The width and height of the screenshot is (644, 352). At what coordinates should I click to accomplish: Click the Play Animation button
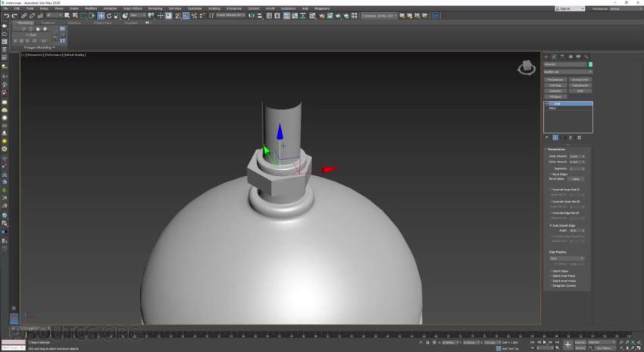coord(545,342)
